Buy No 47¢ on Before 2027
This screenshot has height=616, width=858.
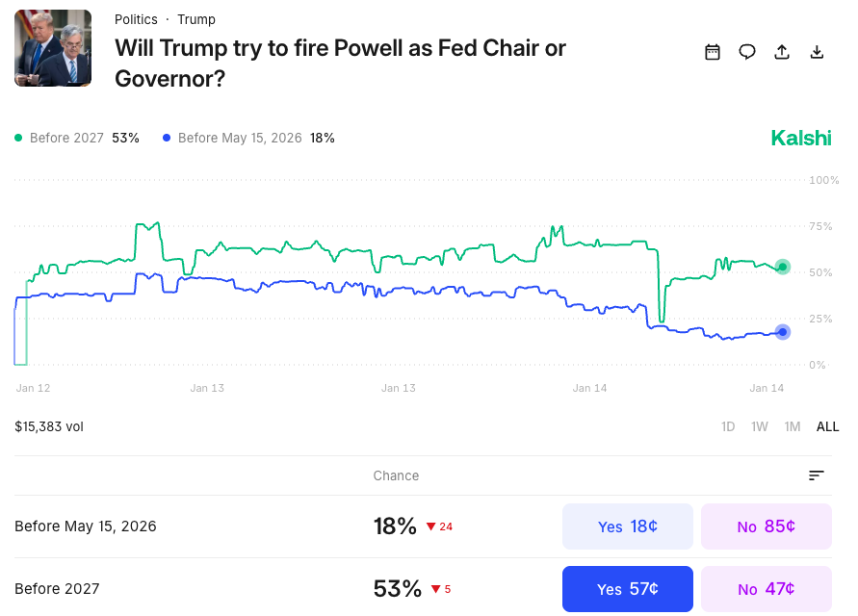click(x=766, y=588)
